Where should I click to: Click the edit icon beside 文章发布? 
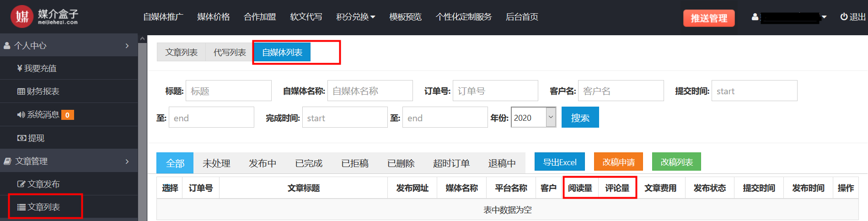pyautogui.click(x=21, y=184)
